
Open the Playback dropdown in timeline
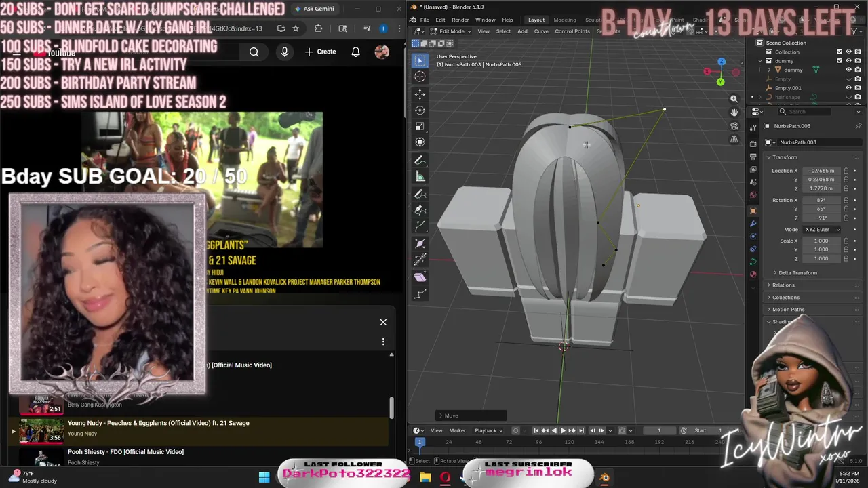click(x=488, y=430)
